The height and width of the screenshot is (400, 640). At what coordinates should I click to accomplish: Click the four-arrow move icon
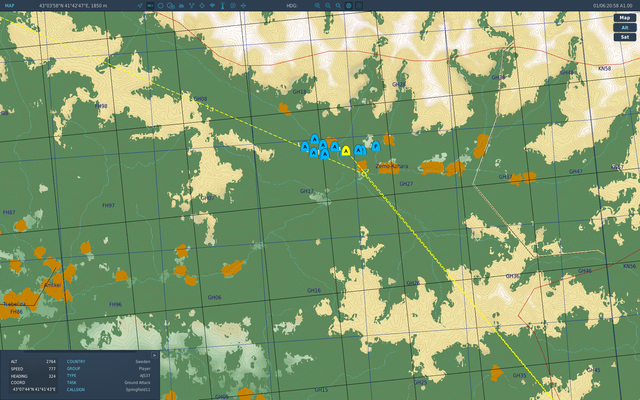click(243, 6)
